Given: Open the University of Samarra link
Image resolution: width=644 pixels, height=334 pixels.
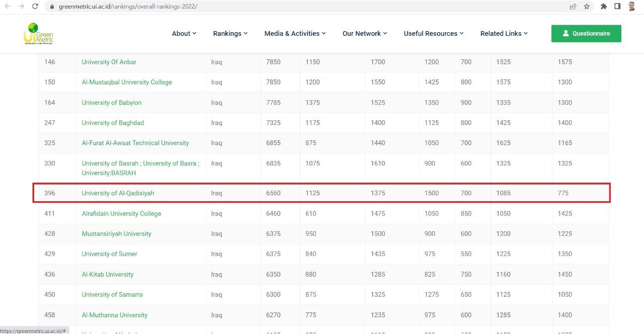Looking at the screenshot, I should pyautogui.click(x=112, y=294).
